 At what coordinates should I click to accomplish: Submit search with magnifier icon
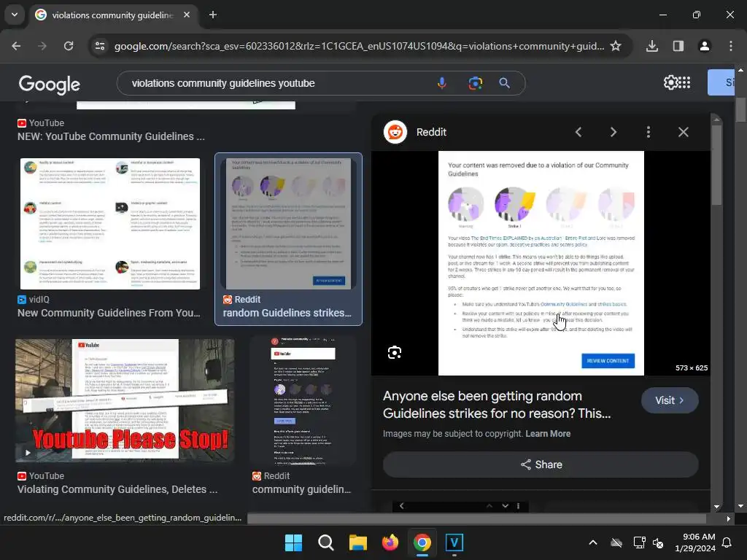point(505,83)
